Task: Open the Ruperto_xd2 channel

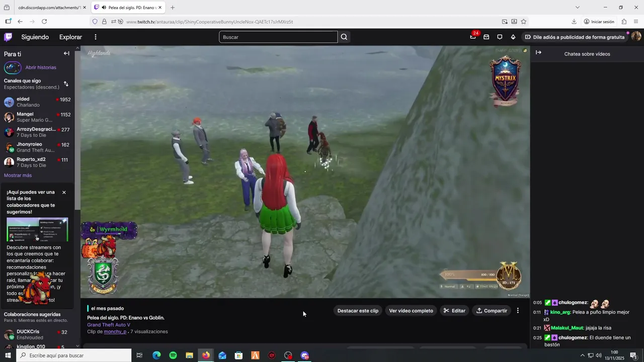Action: (37, 162)
